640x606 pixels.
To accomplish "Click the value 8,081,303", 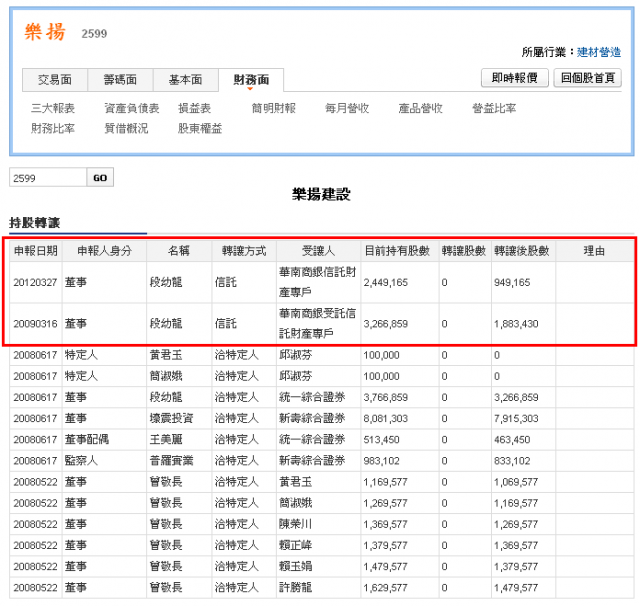I will pyautogui.click(x=386, y=418).
